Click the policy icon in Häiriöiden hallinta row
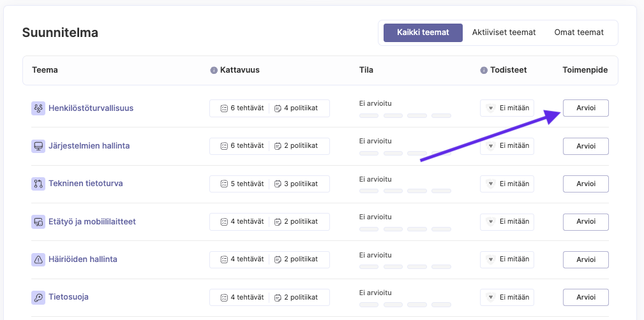This screenshot has height=320, width=644. [x=278, y=259]
